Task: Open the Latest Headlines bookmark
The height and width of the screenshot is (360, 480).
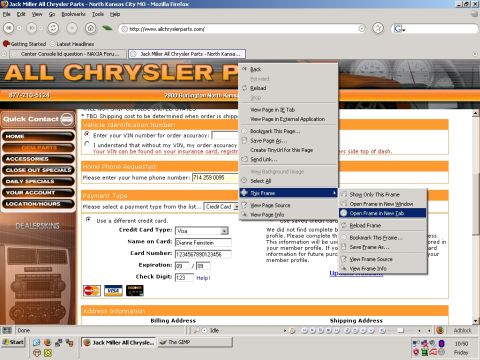Action: point(72,44)
